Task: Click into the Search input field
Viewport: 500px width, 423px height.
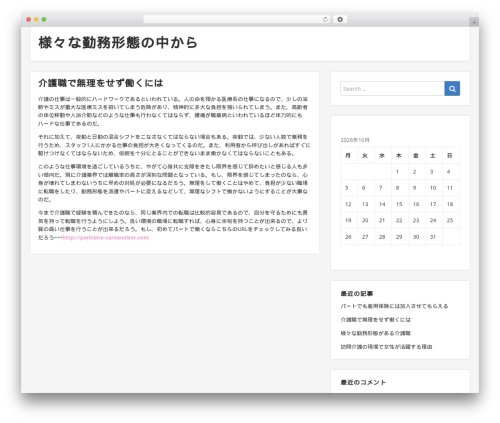Action: pos(392,89)
